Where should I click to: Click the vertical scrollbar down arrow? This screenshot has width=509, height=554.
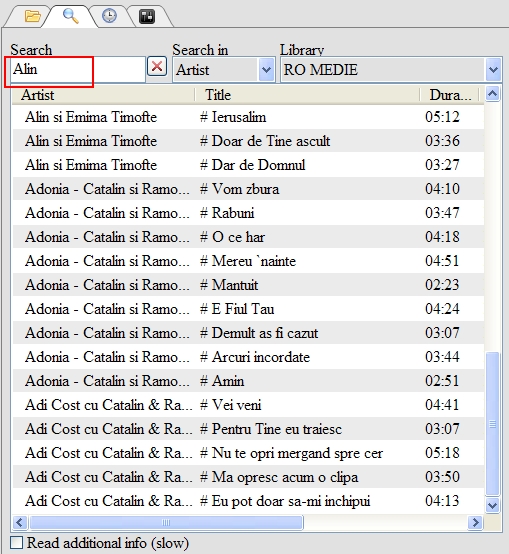[x=492, y=505]
